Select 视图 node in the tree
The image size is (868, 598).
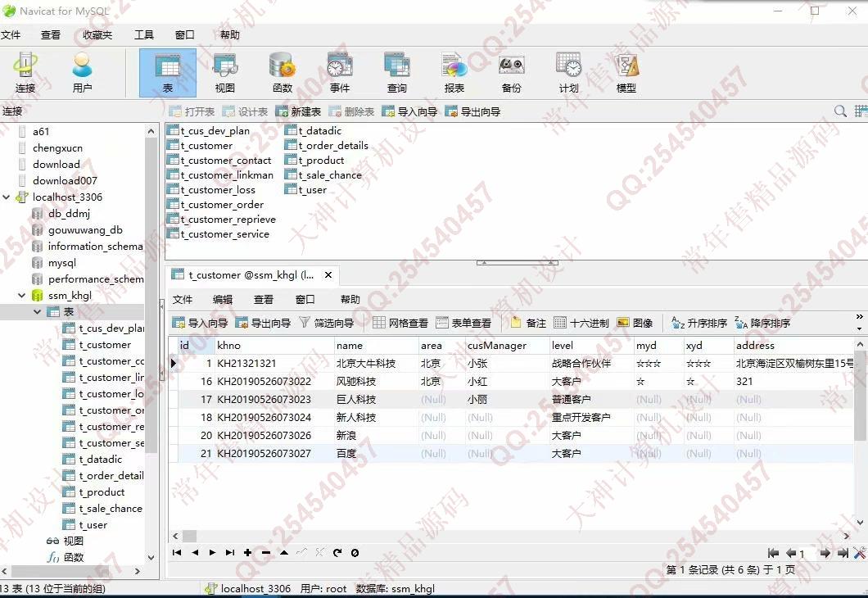66,541
